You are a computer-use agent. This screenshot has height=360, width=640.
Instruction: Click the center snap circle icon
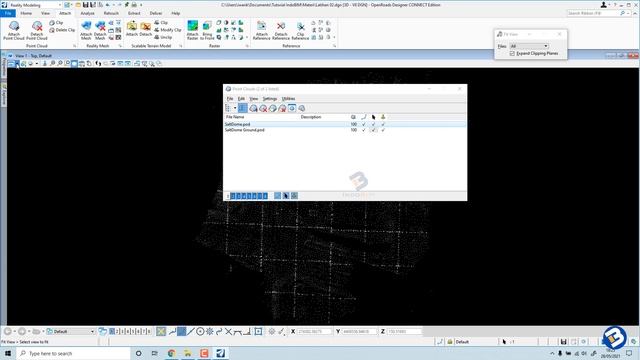click(200, 331)
